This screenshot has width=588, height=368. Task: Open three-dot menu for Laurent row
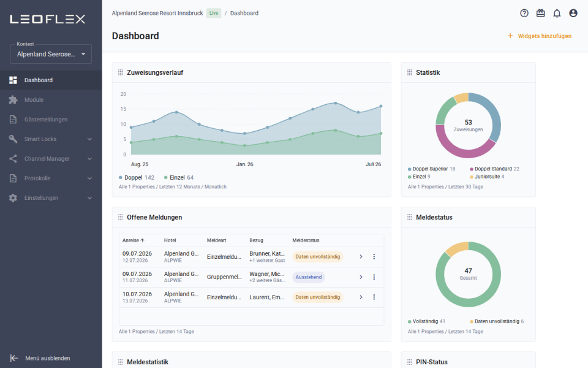point(374,297)
